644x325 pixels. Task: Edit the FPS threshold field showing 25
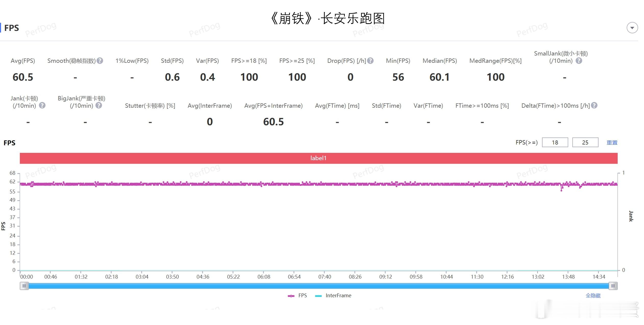tap(585, 142)
